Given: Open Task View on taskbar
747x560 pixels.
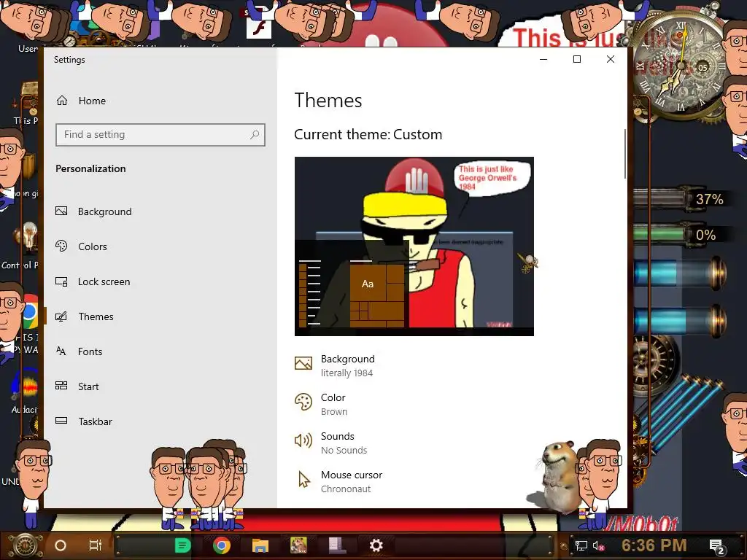Looking at the screenshot, I should pos(96,545).
